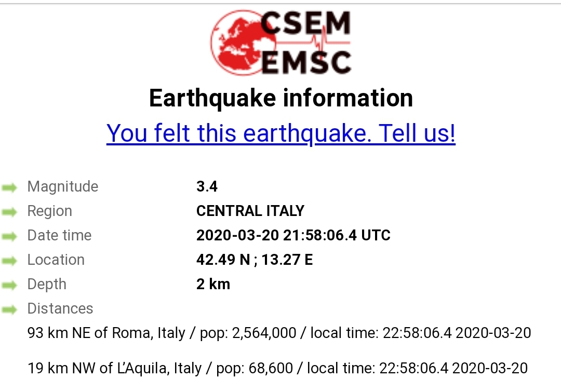Click the green arrow beside Depth
The height and width of the screenshot is (392, 561).
(x=9, y=285)
